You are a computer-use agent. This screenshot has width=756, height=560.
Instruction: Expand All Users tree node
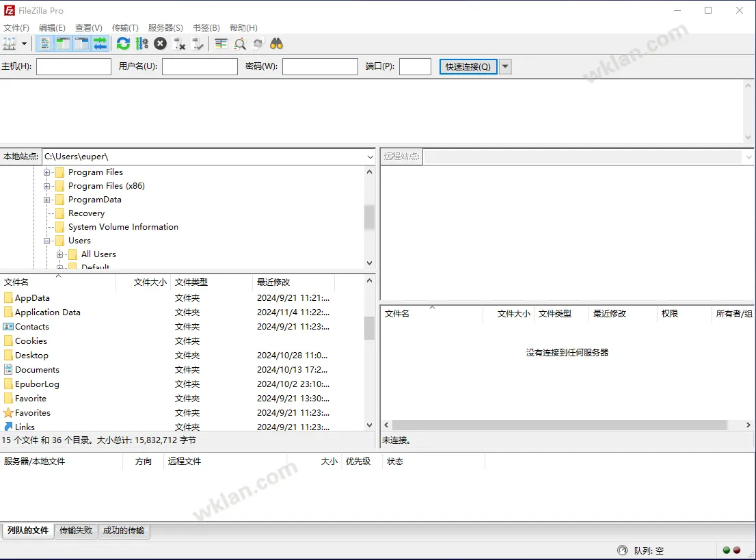(x=59, y=254)
